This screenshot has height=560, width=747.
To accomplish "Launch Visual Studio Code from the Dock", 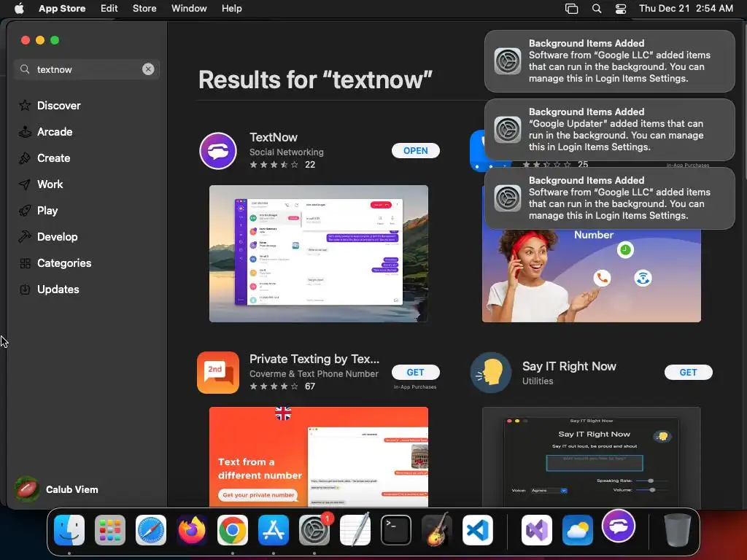I will 477,530.
